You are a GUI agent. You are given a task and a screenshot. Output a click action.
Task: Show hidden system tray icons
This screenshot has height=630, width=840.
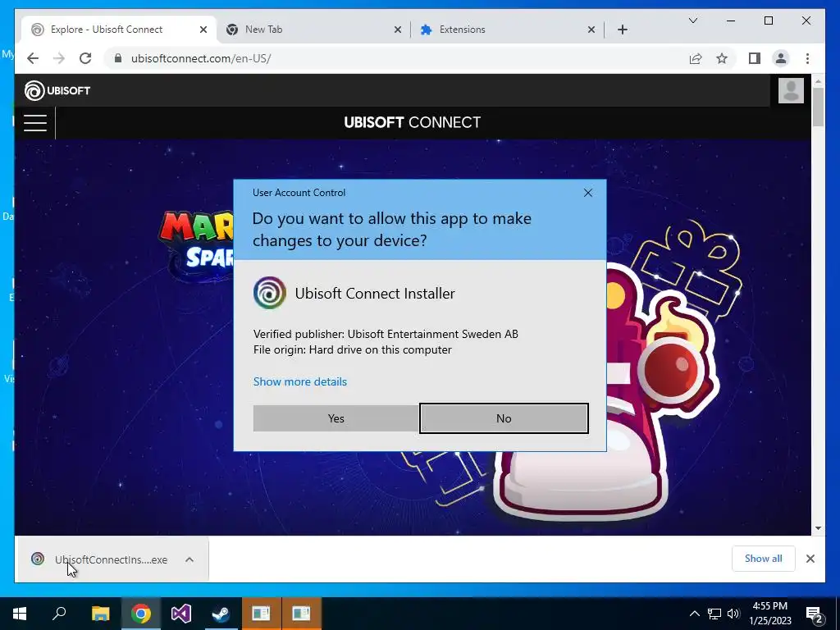click(x=694, y=614)
